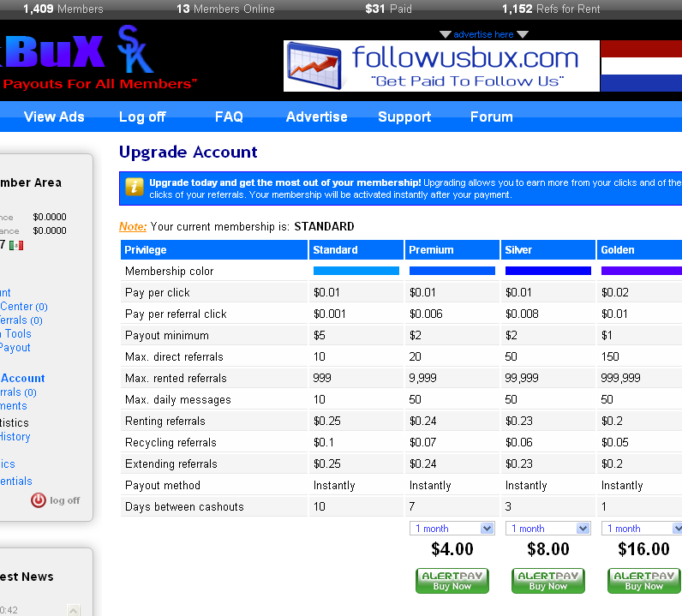The height and width of the screenshot is (616, 682).
Task: Visit the Forum from navigation bar
Action: 492,117
